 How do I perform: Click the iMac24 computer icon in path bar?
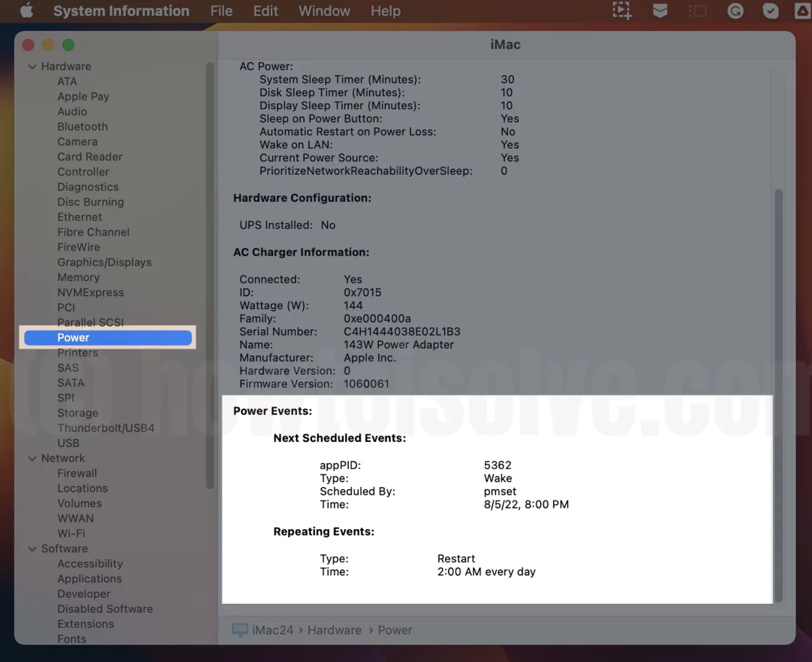coord(240,630)
